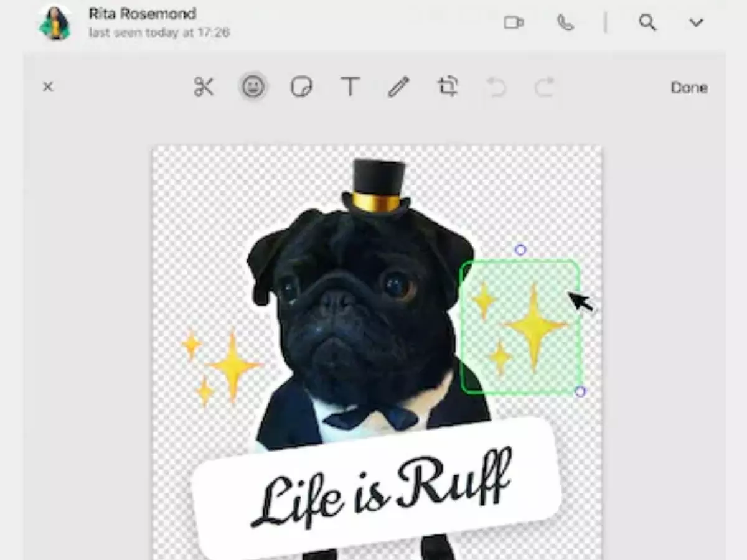This screenshot has width=747, height=560.
Task: Select the scissors cutout tool
Action: [204, 87]
